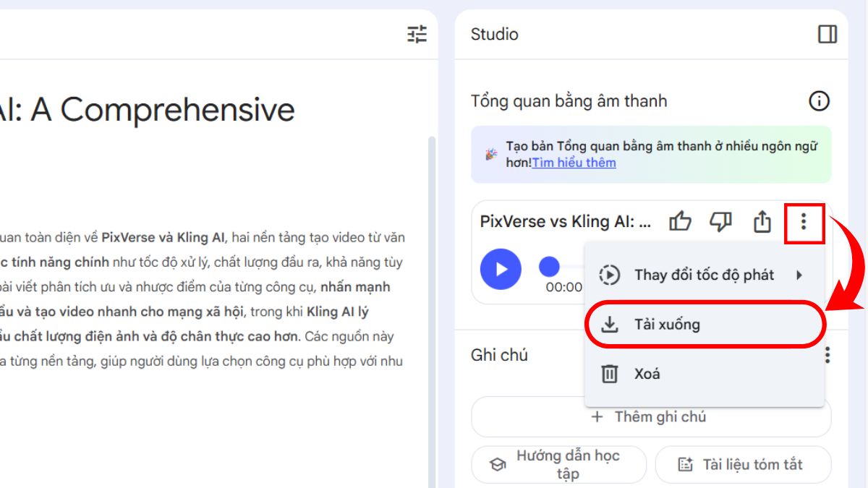Image resolution: width=868 pixels, height=488 pixels.
Task: Click bold text PixVerse và Kling AI
Action: click(163, 237)
